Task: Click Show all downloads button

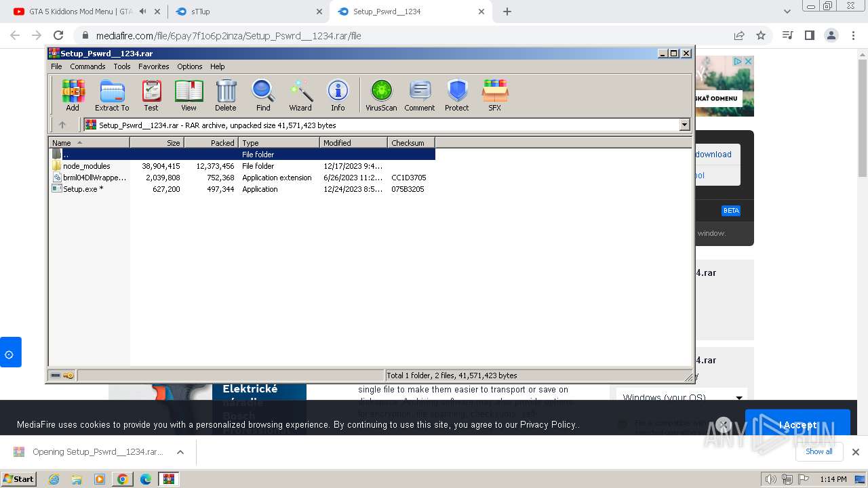Action: pos(819,452)
